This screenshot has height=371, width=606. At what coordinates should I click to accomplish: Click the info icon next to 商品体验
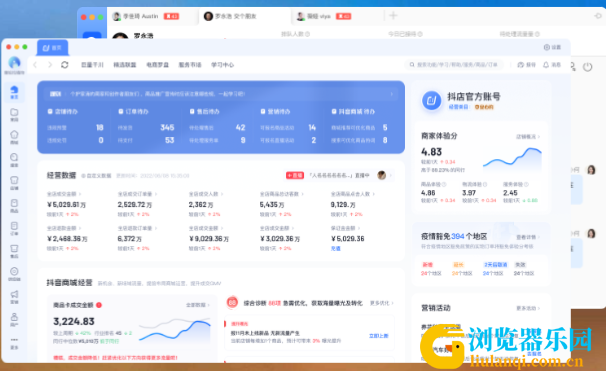444,184
